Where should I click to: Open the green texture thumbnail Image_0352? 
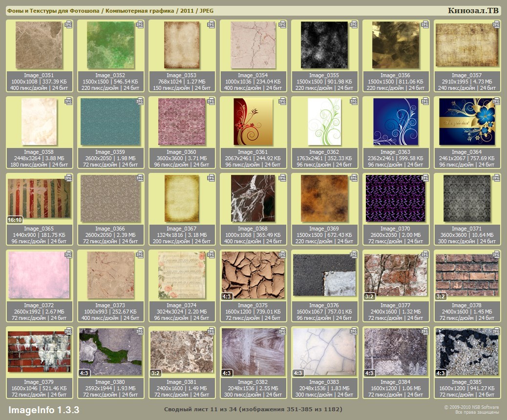tap(110, 45)
